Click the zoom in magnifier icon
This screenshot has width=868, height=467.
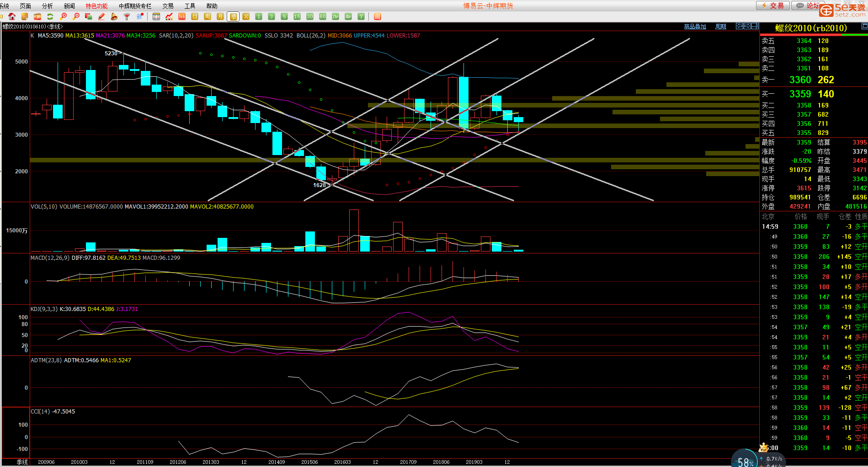pos(64,16)
